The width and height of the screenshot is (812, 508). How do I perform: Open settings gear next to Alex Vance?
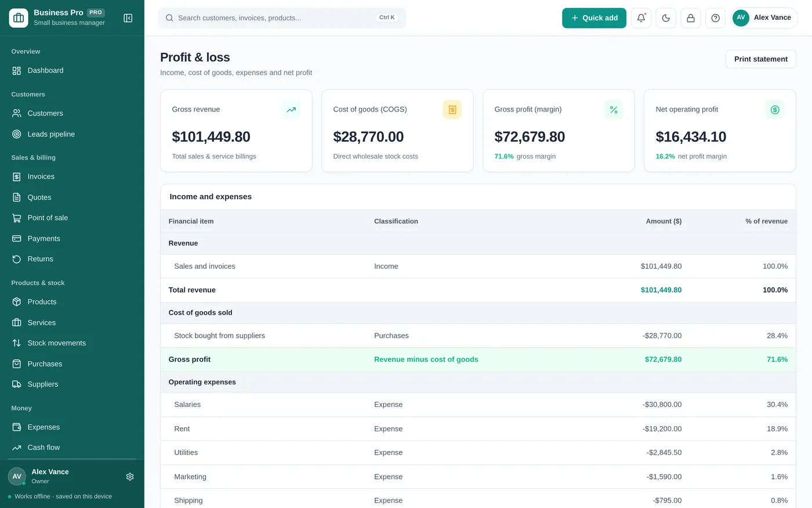pyautogui.click(x=130, y=477)
